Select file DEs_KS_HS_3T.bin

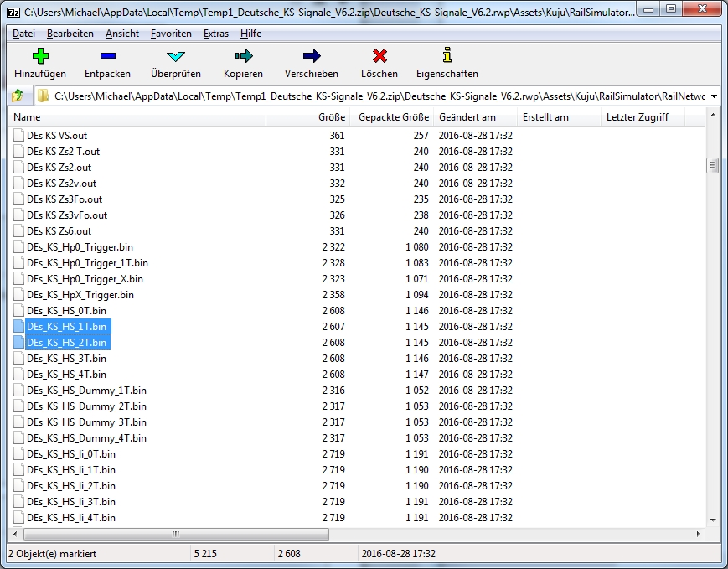pyautogui.click(x=66, y=359)
